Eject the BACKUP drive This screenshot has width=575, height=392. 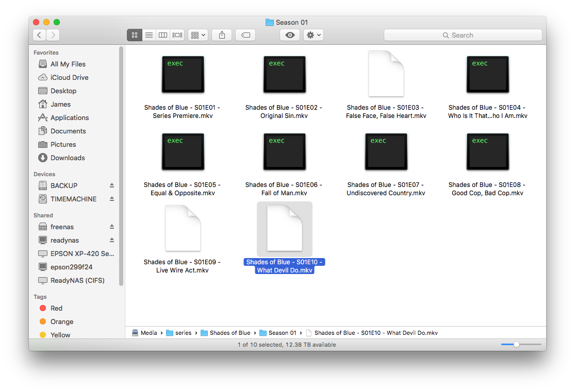112,186
